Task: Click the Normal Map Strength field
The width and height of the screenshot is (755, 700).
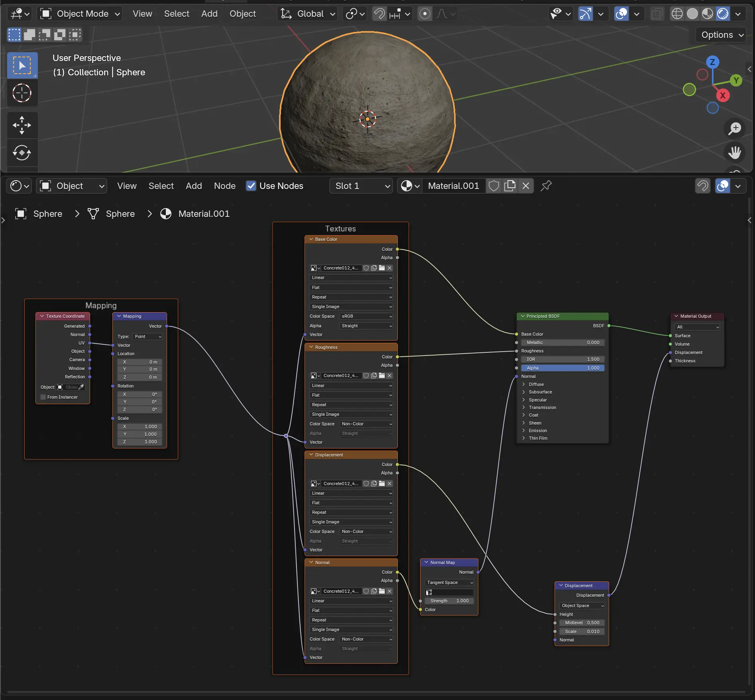Action: tap(449, 601)
